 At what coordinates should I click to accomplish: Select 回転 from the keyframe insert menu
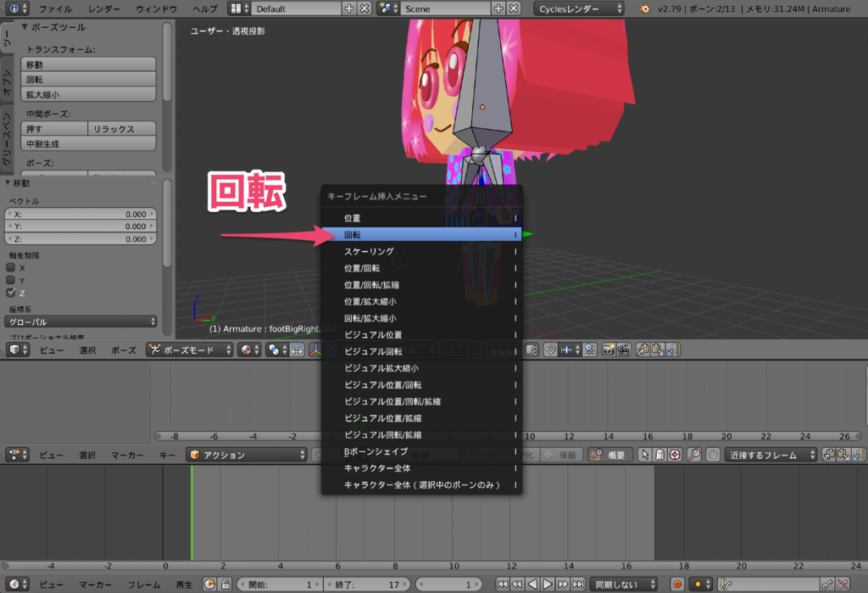click(421, 233)
